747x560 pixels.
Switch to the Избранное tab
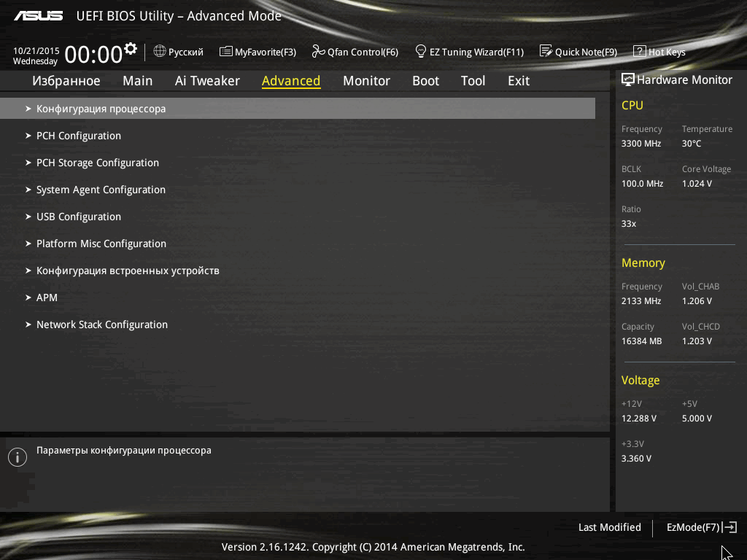pyautogui.click(x=66, y=81)
